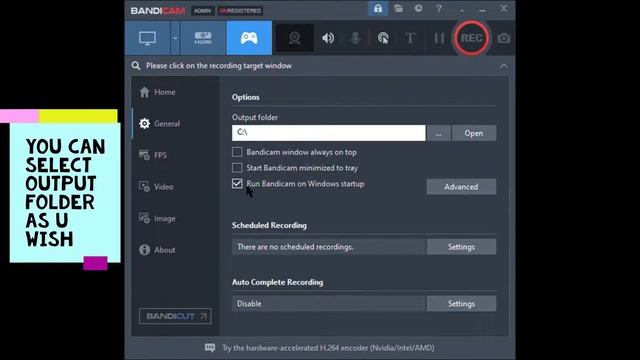
Task: Open output folder icon in title bar
Action: [x=399, y=9]
